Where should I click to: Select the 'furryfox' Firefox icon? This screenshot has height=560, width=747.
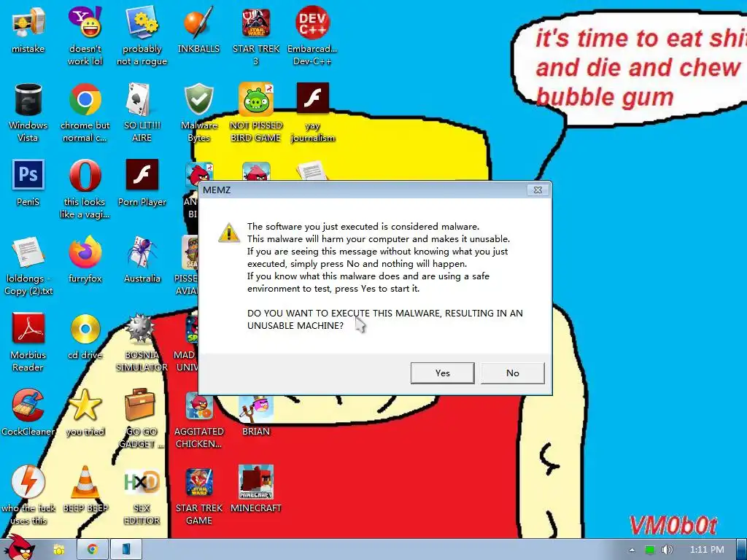coord(85,260)
